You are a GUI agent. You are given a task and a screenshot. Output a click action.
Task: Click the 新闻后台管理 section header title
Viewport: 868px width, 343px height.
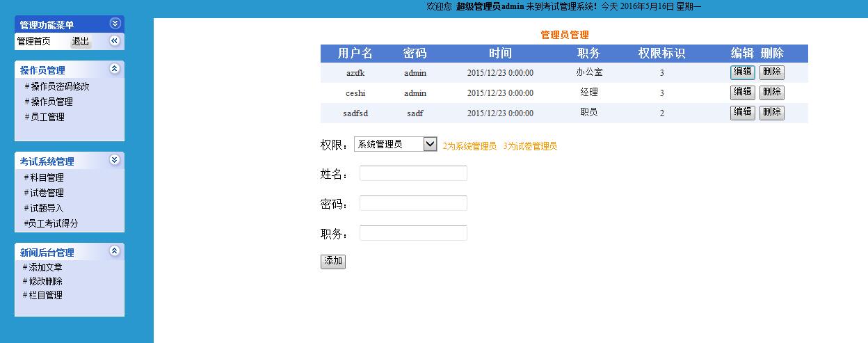[47, 253]
